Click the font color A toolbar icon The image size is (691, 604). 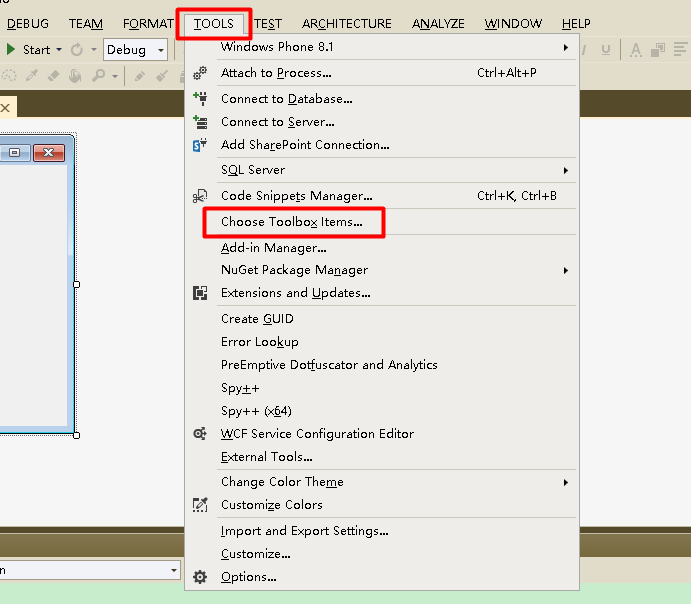point(635,49)
